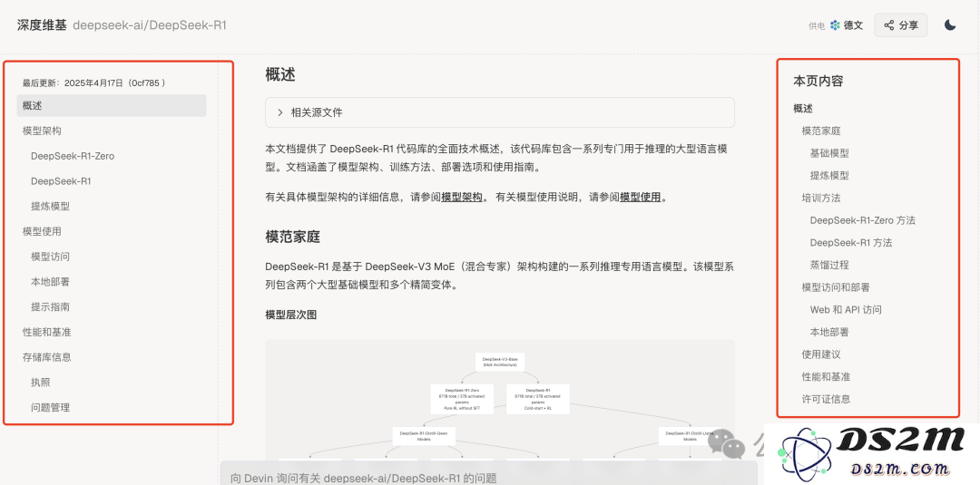Image resolution: width=980 pixels, height=485 pixels.
Task: Follow the 模型使用 inline link in the text
Action: 640,198
